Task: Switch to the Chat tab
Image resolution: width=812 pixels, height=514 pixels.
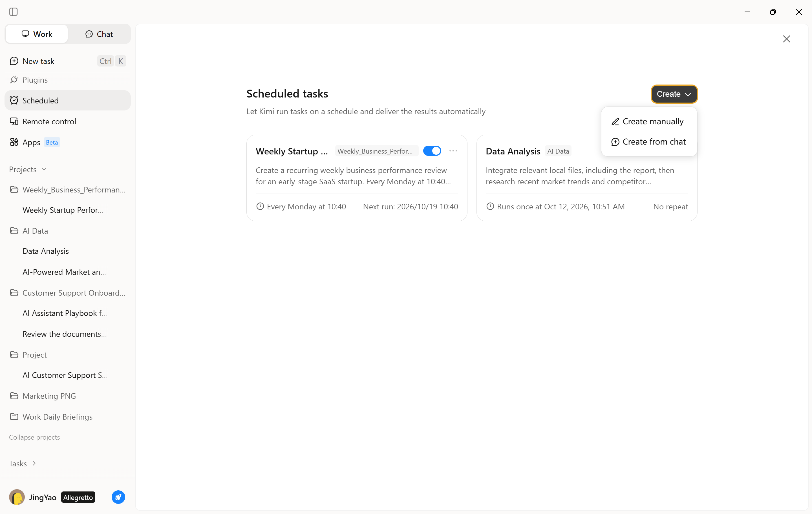Action: coord(99,34)
